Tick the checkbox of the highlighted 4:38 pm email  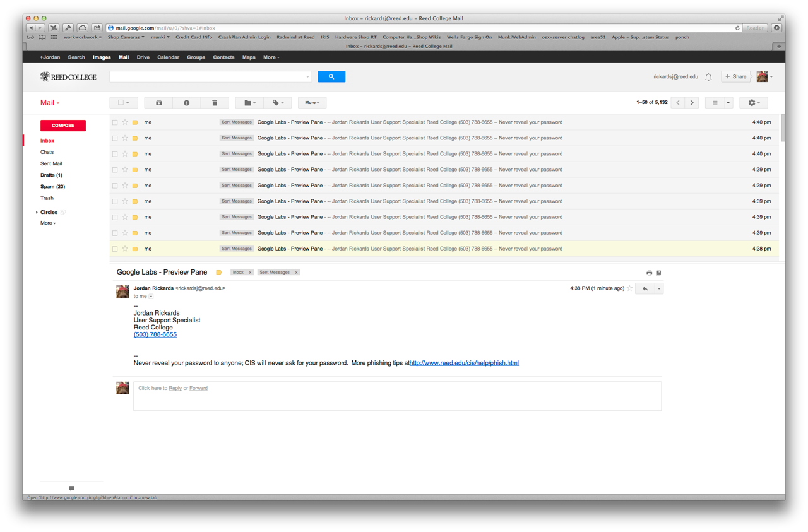(x=115, y=249)
